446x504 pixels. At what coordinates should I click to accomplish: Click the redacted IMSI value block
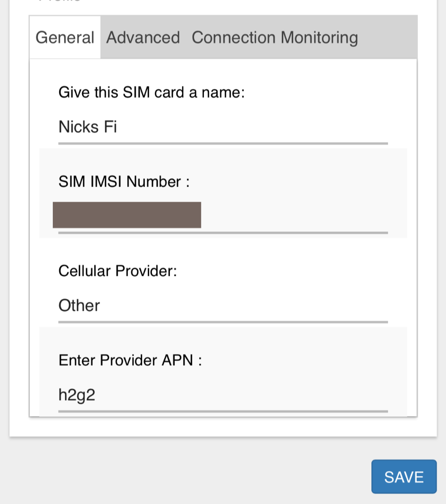pyautogui.click(x=127, y=215)
